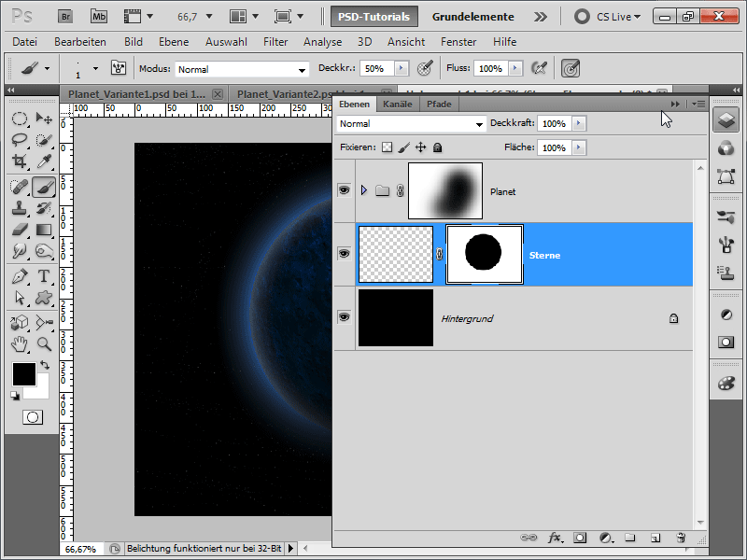Viewport: 747px width, 560px height.
Task: Open the Ebene menu
Action: [x=174, y=42]
